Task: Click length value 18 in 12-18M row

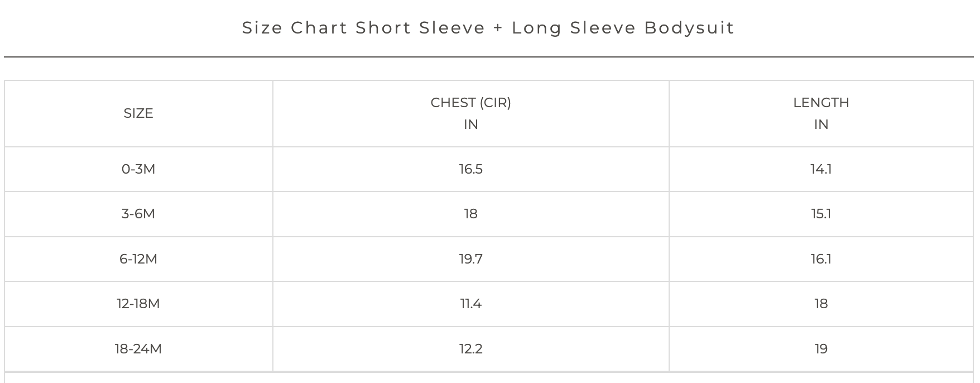Action: point(821,304)
